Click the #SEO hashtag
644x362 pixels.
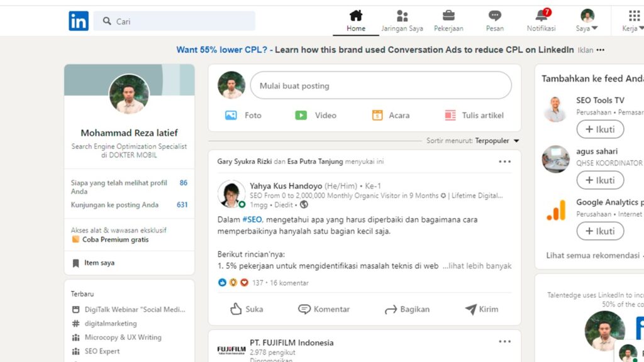tap(252, 219)
